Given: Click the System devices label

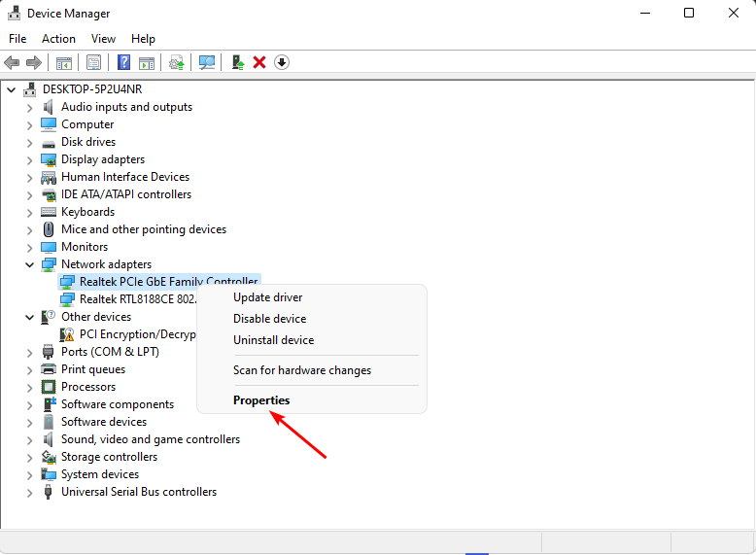Looking at the screenshot, I should pyautogui.click(x=100, y=474).
